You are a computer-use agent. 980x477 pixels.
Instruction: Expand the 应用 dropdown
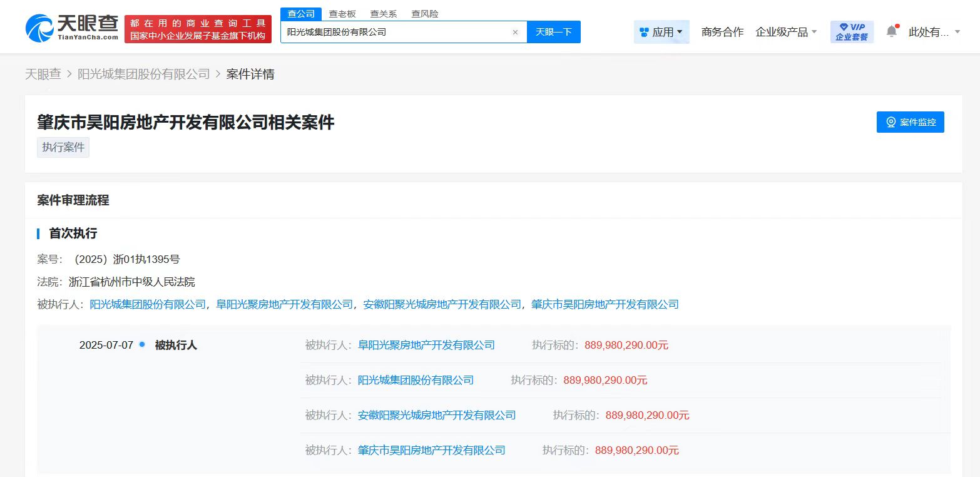(661, 32)
